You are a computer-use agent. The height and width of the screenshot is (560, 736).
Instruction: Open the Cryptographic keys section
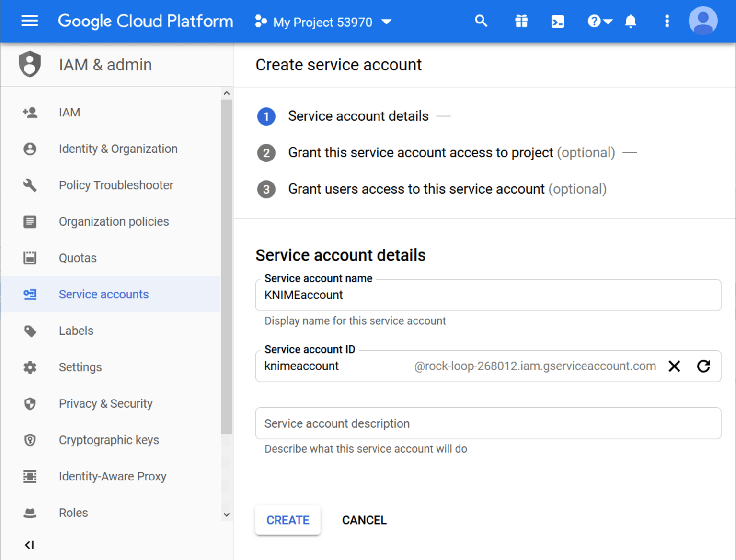pos(109,440)
